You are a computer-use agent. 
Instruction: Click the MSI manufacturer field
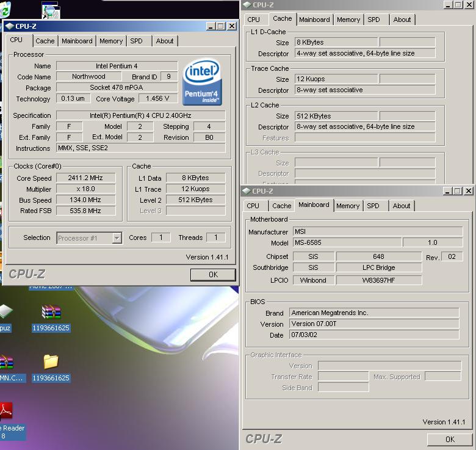[x=378, y=231]
